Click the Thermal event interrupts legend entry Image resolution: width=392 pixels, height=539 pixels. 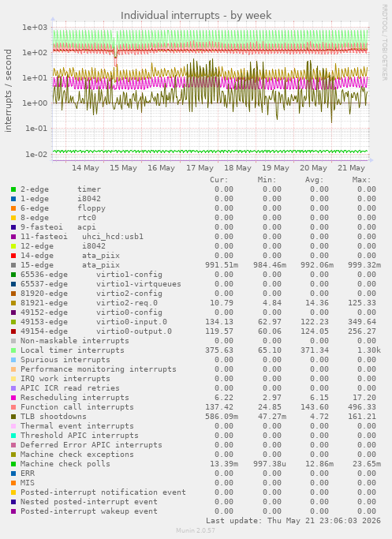click(77, 426)
